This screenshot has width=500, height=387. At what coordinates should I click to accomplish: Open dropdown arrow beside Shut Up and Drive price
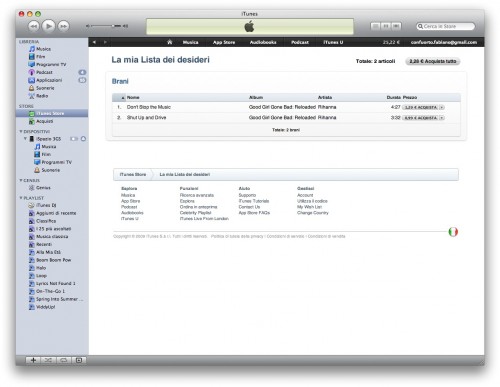442,118
